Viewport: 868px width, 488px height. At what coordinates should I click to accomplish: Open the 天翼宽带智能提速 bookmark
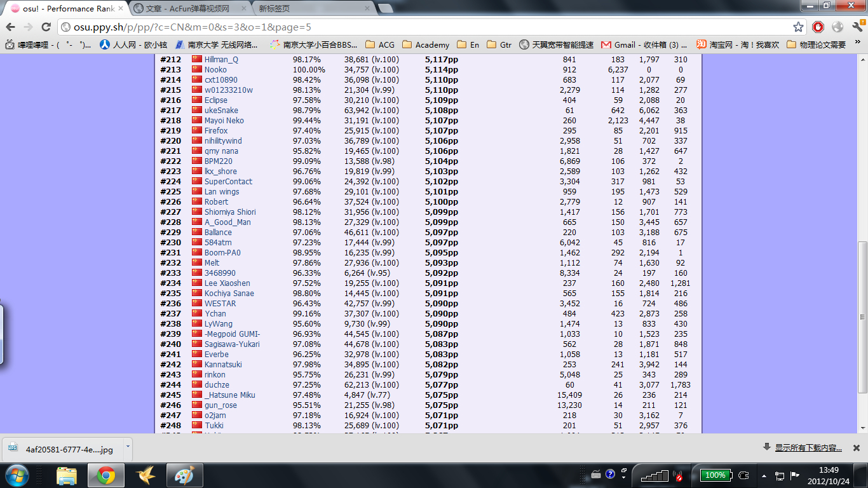(x=557, y=45)
